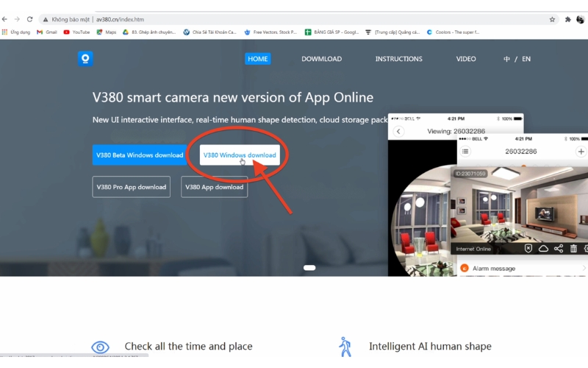Open the Coolors bookmark
This screenshot has width=588, height=368.
[453, 32]
